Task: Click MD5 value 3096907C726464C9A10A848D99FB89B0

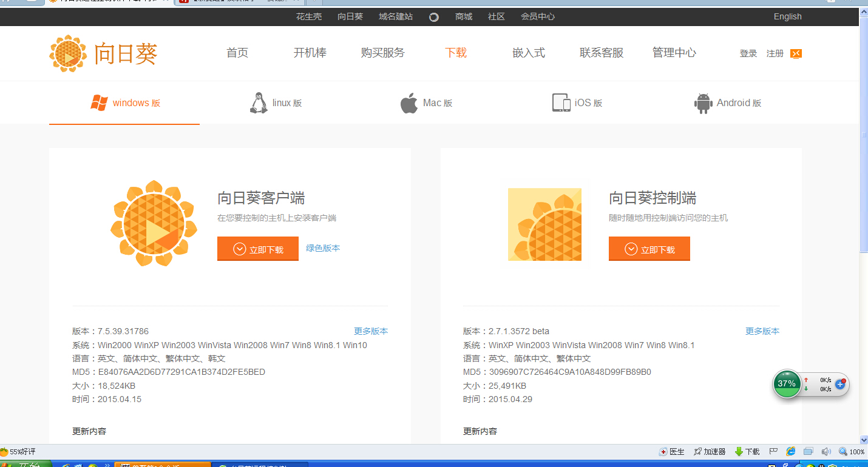Action: (x=570, y=372)
